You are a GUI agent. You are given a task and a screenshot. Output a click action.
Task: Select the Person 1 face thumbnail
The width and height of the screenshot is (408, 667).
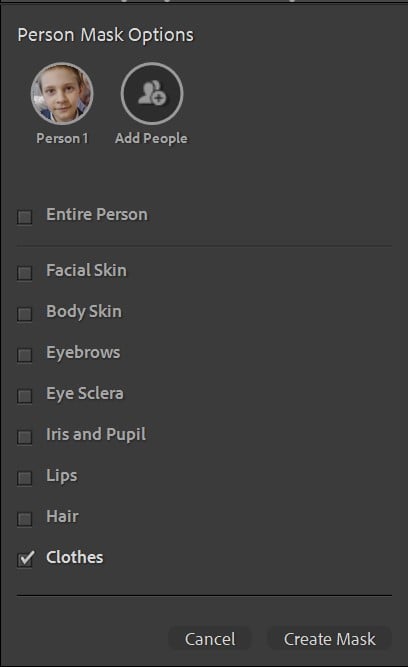point(62,94)
